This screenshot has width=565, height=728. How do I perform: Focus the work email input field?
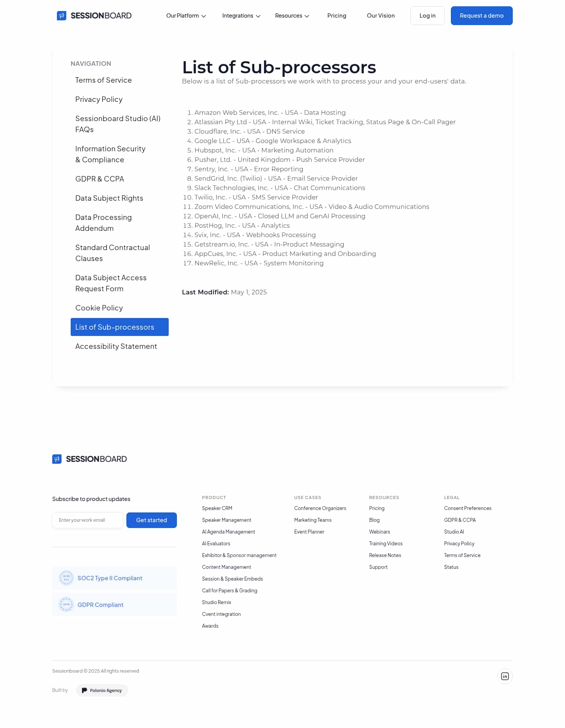point(87,520)
